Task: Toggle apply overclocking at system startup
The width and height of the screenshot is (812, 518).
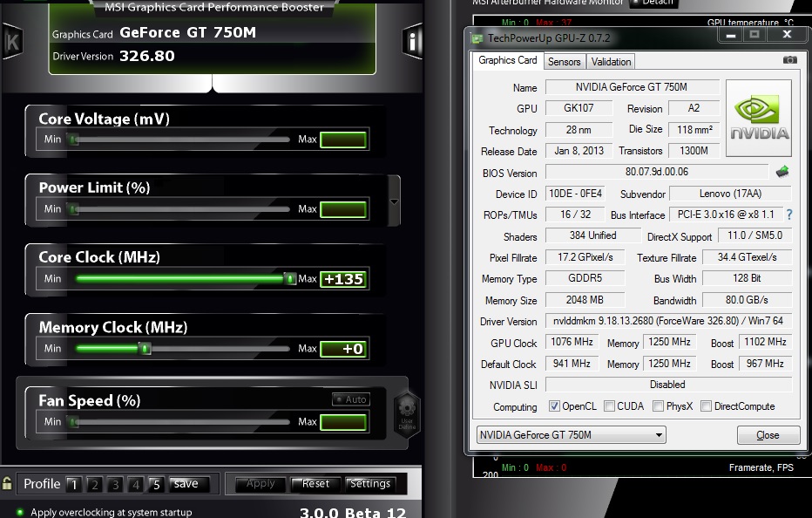Action: click(x=20, y=512)
